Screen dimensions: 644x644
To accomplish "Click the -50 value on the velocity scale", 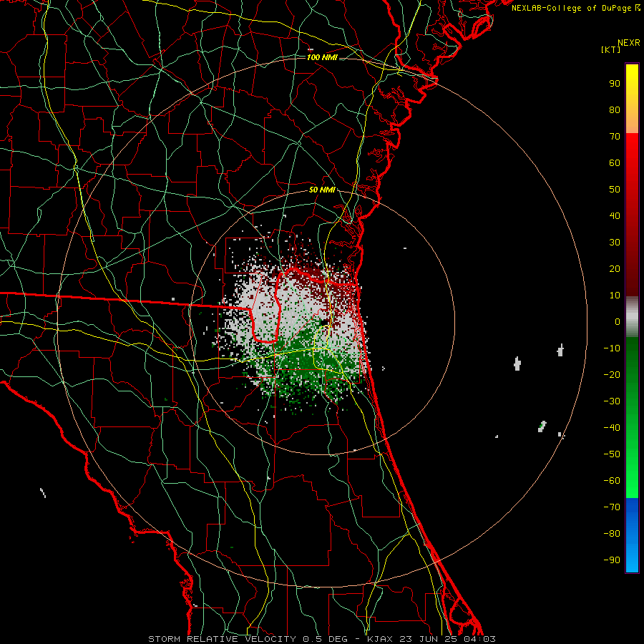I will coord(612,454).
